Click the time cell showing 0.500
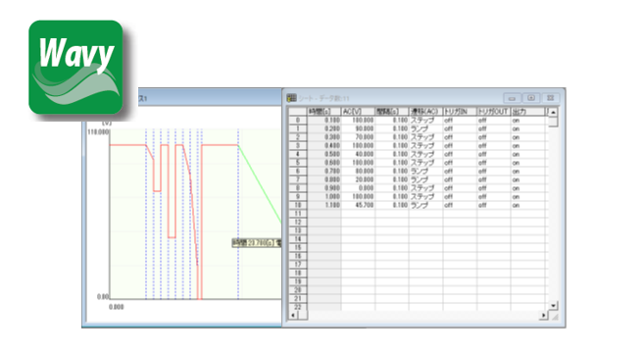The width and height of the screenshot is (644, 355). pyautogui.click(x=324, y=154)
